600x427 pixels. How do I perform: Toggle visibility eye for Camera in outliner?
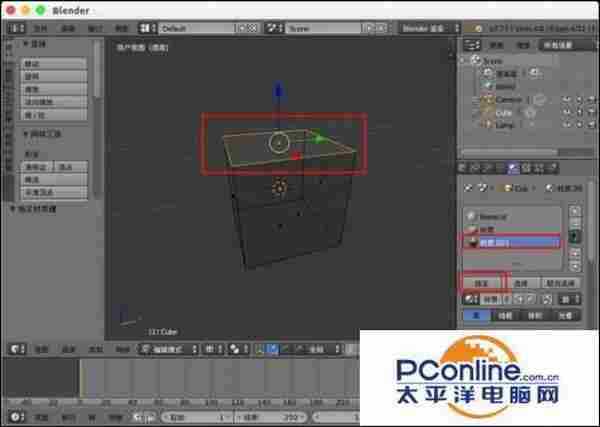pyautogui.click(x=565, y=100)
